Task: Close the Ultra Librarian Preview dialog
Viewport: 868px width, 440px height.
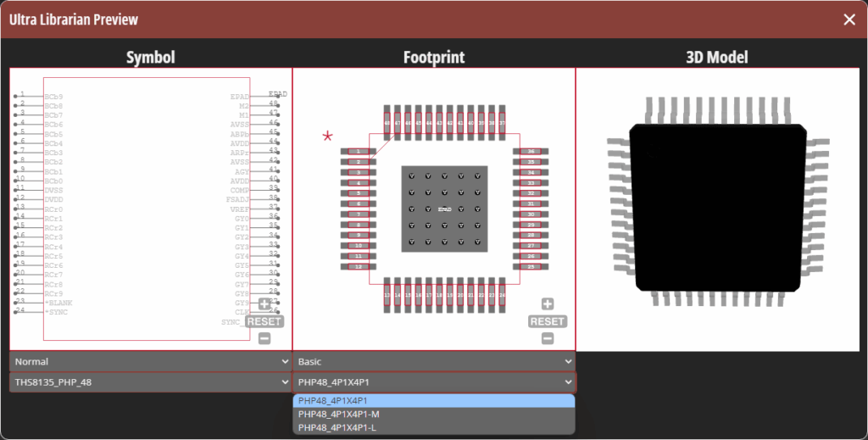Action: click(x=849, y=20)
